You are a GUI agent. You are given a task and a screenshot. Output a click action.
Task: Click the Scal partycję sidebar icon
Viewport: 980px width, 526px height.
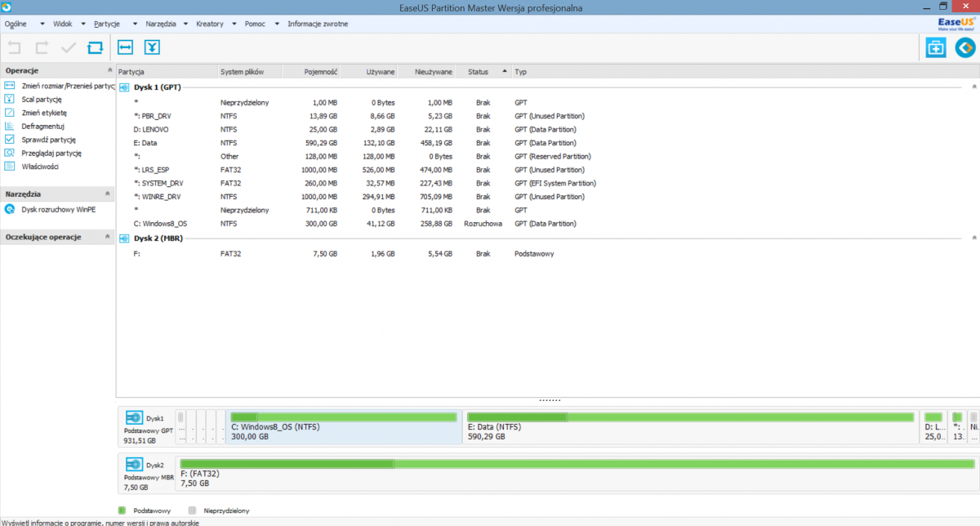(10, 99)
